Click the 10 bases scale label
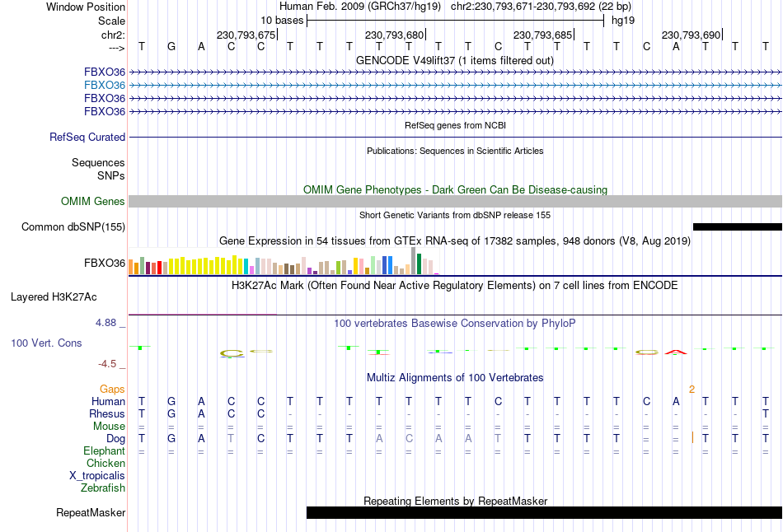783x532 pixels. point(282,21)
